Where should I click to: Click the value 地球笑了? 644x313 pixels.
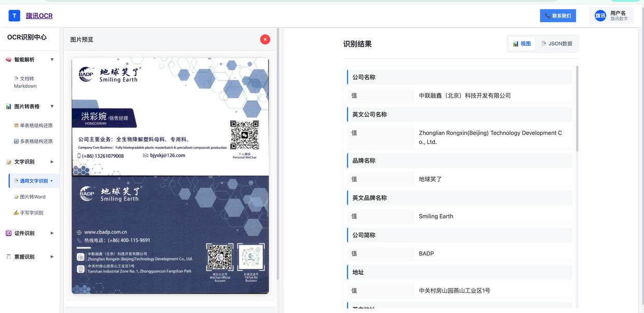coord(430,179)
